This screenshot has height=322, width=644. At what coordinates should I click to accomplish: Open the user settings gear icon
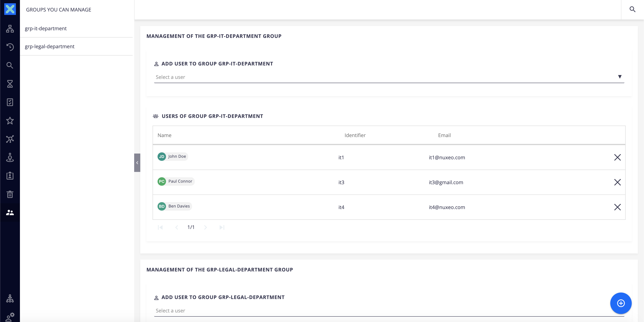(x=10, y=317)
